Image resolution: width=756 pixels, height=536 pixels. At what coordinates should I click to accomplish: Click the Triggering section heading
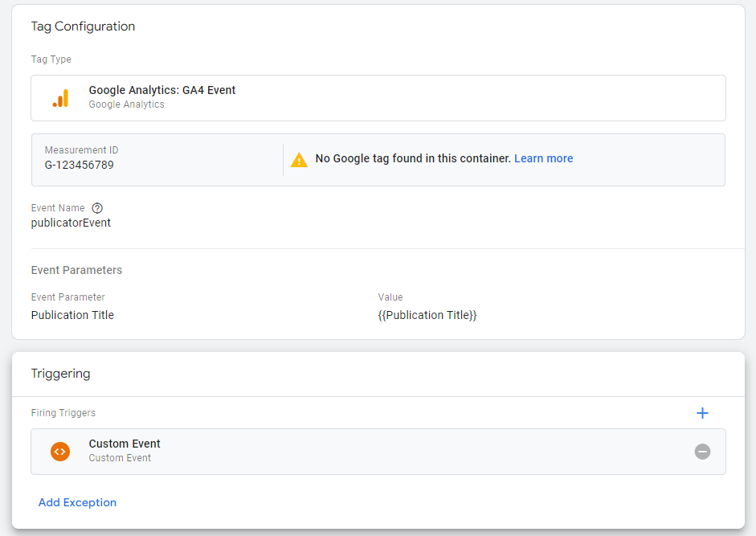[x=61, y=374]
